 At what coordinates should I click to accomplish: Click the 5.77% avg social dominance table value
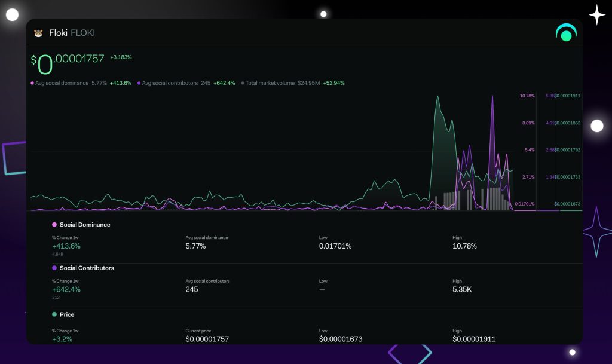click(x=195, y=246)
